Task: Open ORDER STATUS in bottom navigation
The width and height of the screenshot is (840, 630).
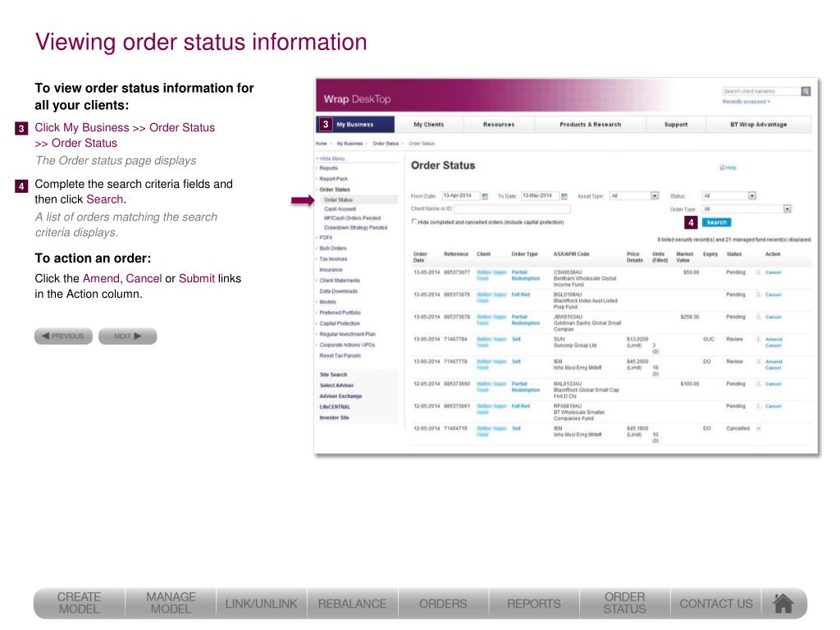Action: [x=624, y=603]
